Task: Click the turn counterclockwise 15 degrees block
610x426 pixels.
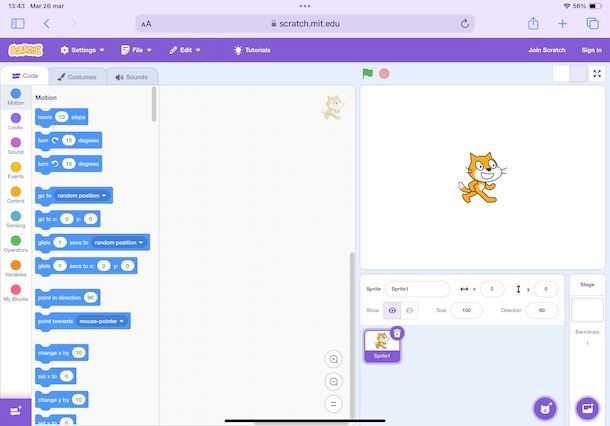Action: 68,164
